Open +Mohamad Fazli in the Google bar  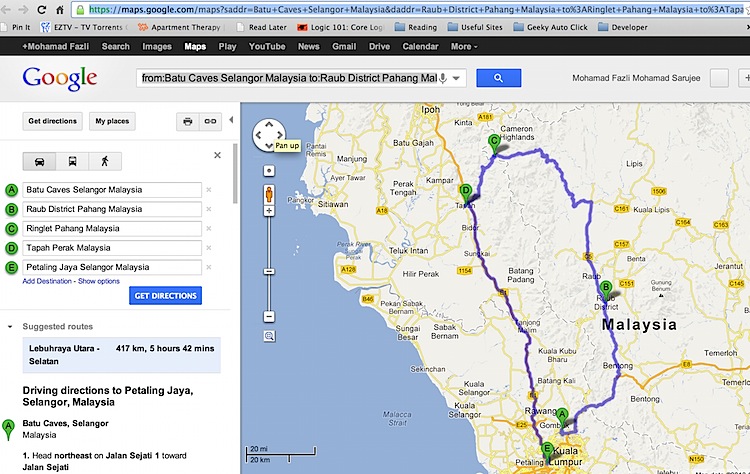[x=55, y=46]
